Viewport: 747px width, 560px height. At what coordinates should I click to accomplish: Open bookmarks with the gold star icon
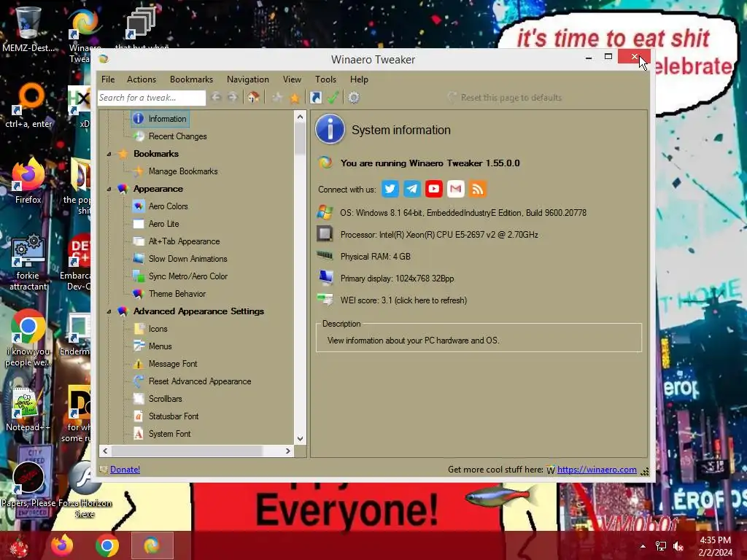click(x=295, y=98)
